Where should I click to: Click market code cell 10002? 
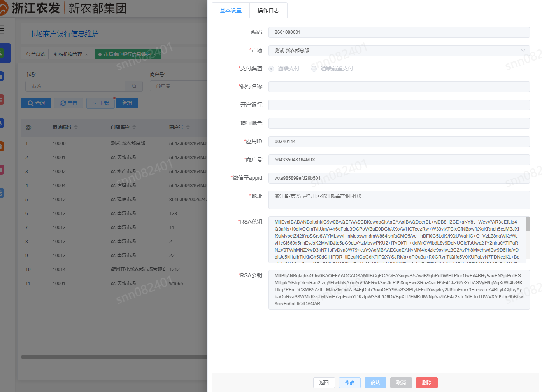pyautogui.click(x=59, y=171)
